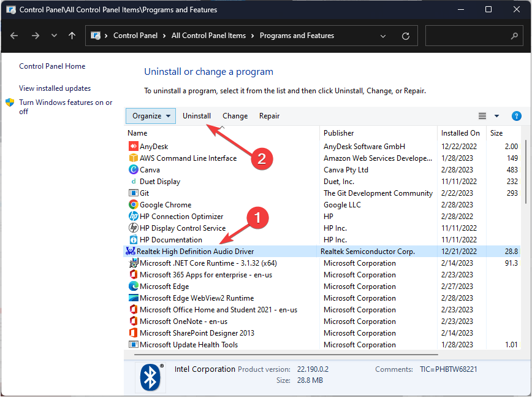Open recent locations dropdown chevron

click(x=54, y=36)
